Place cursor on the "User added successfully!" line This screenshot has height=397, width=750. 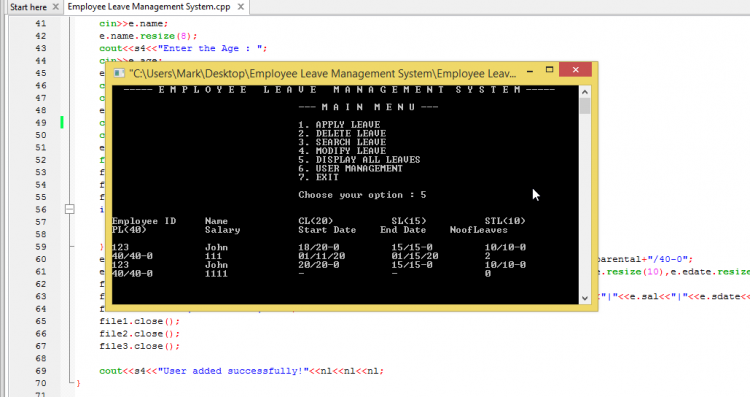[x=242, y=371]
